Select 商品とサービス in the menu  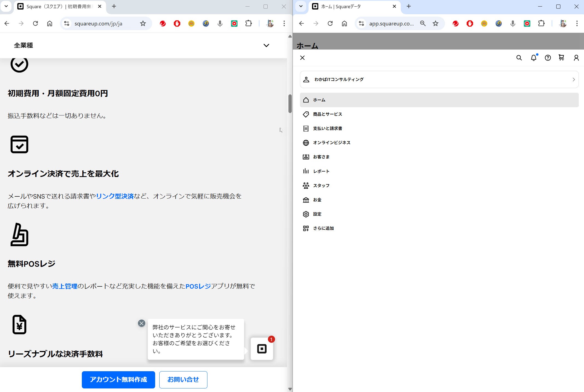(328, 114)
